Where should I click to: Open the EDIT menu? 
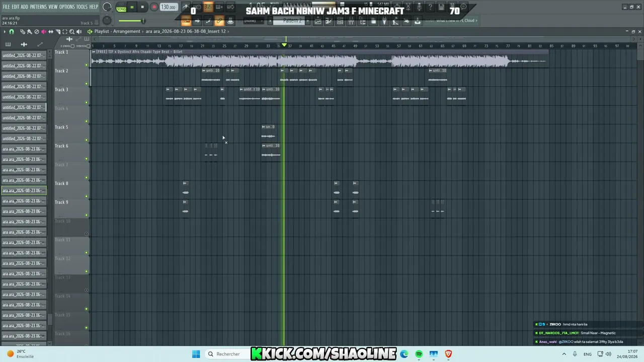pos(16,7)
